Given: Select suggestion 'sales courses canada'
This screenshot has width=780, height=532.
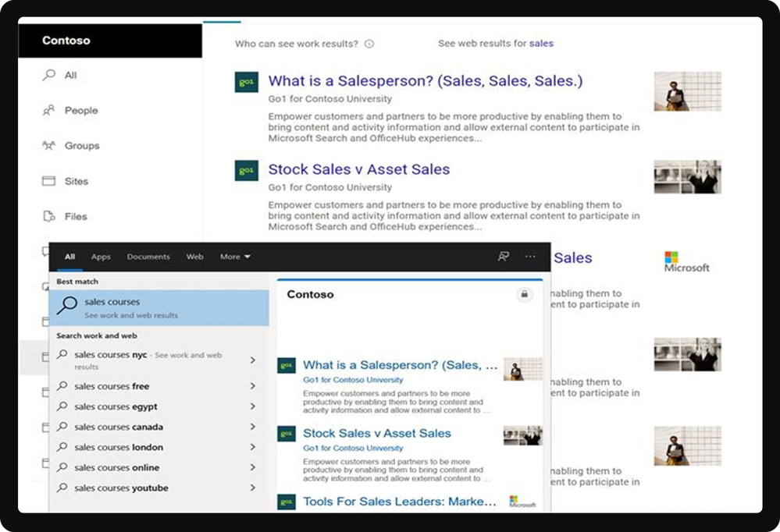Looking at the screenshot, I should (x=119, y=427).
